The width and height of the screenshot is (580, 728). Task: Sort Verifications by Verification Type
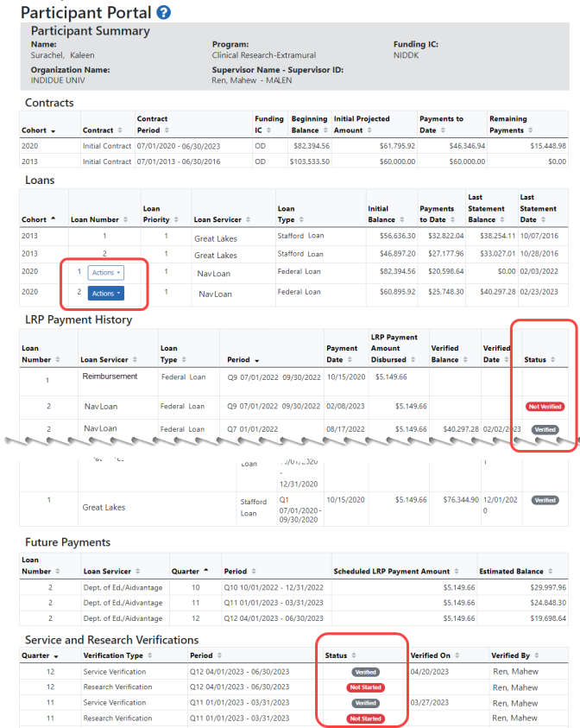(x=118, y=655)
